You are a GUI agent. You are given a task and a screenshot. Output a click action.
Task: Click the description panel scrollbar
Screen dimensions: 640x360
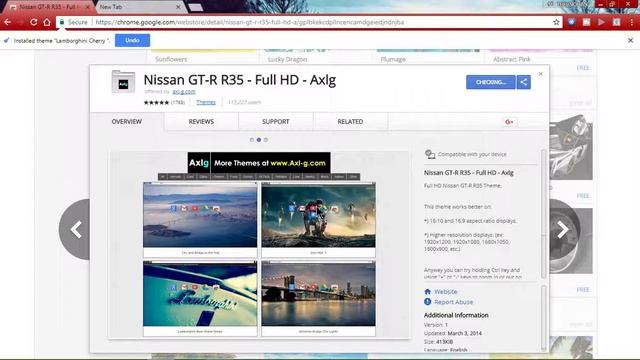click(543, 213)
